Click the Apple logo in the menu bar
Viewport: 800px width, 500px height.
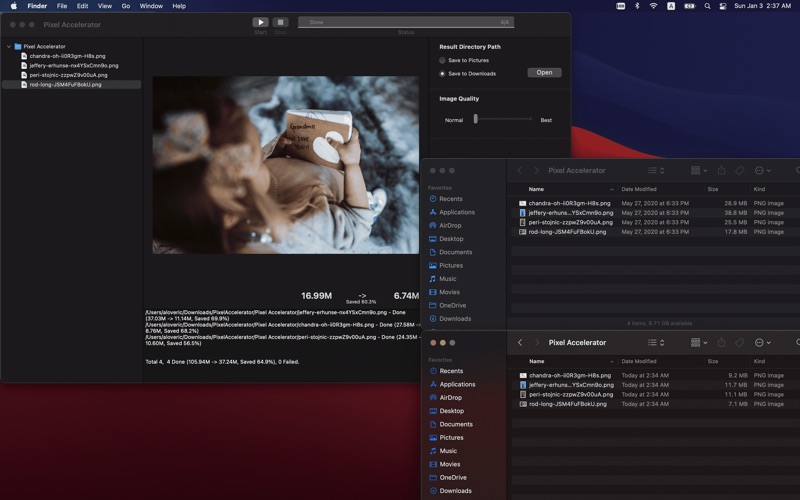coord(13,6)
